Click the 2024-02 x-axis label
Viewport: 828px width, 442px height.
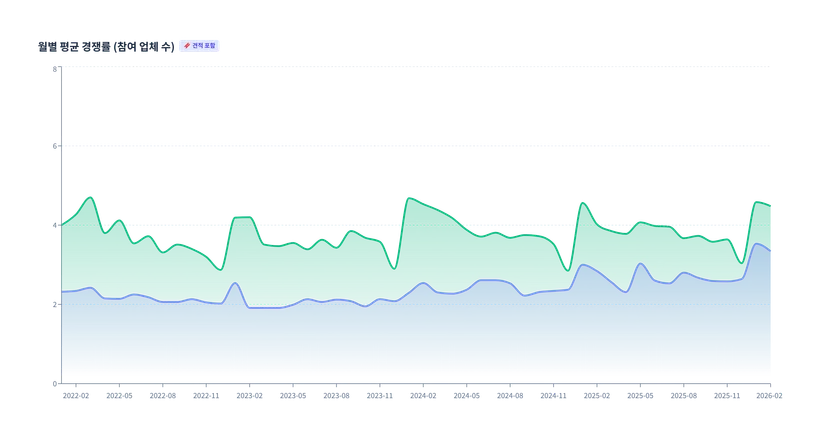(x=423, y=396)
